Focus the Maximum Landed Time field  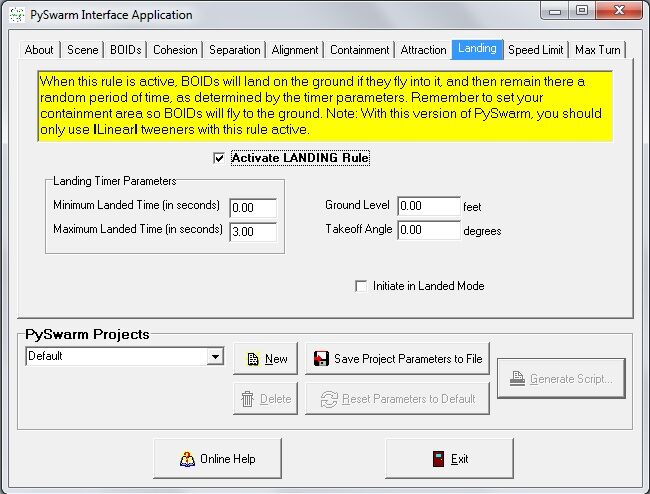(x=253, y=232)
